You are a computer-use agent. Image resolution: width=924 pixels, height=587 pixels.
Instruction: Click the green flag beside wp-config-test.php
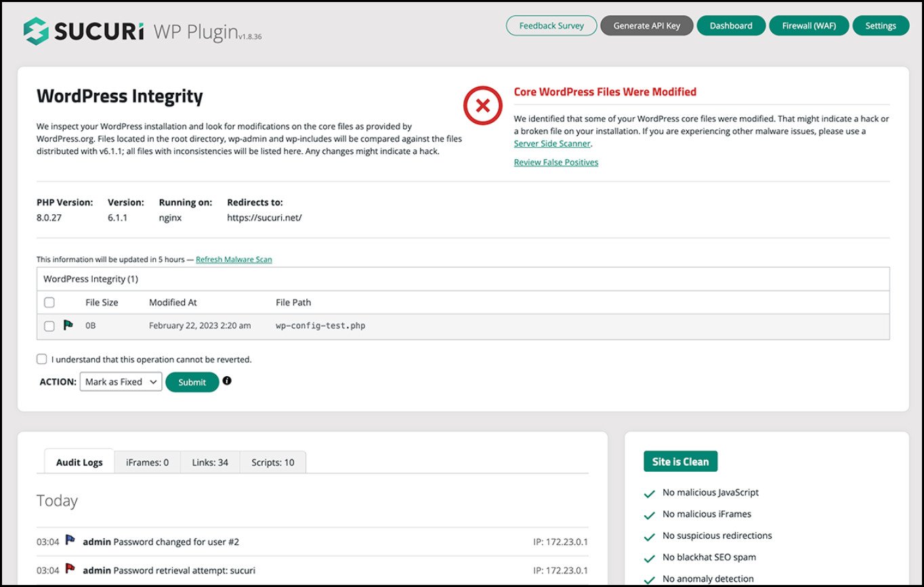point(68,325)
